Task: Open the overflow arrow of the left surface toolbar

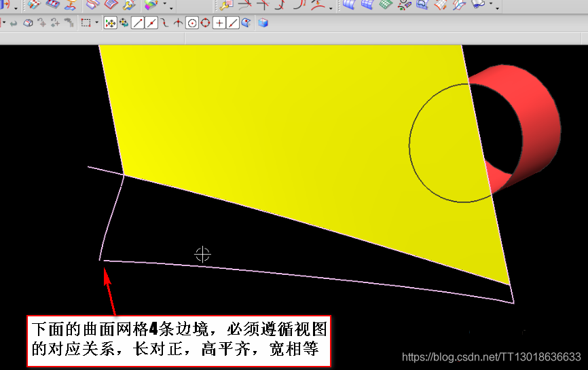Action: pos(171,8)
